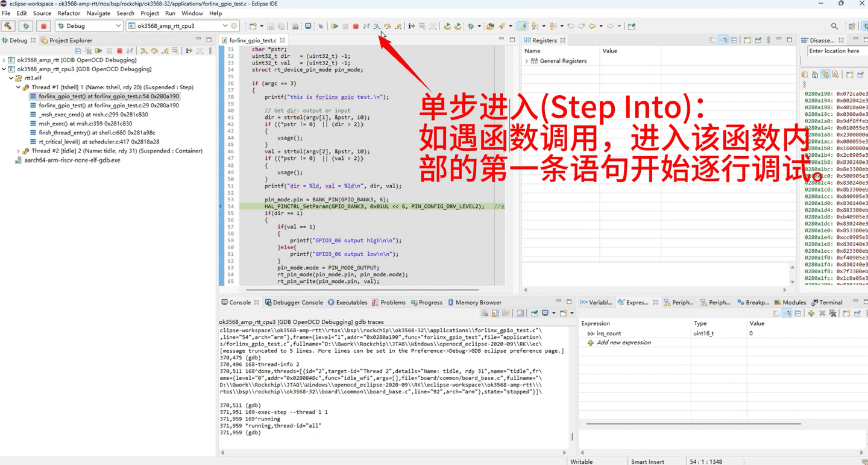Viewport: 868px width, 465px height.
Task: Click the Search magnifier icon in the toolbar
Action: tap(834, 27)
